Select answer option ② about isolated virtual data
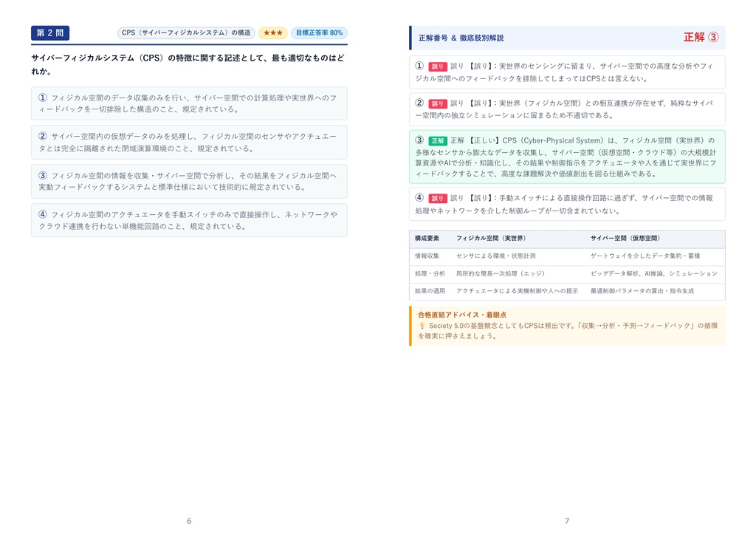Viewport: 756px width, 537px height. click(189, 143)
